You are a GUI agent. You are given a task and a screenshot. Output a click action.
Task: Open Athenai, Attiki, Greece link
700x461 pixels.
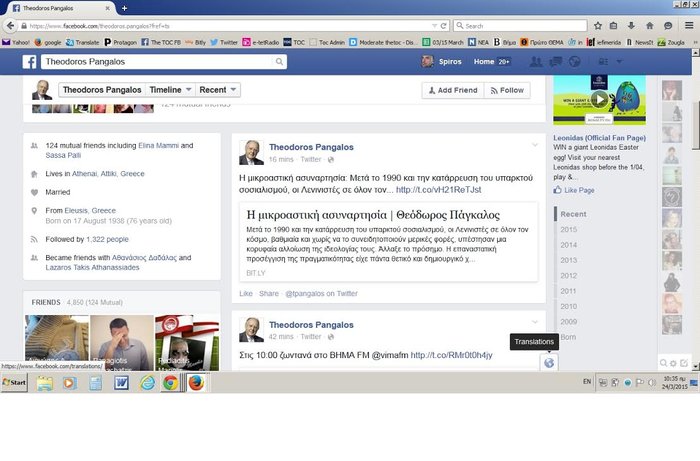coord(108,174)
